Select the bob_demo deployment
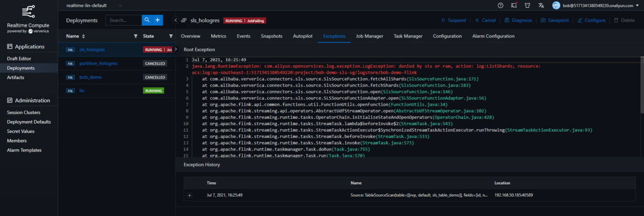 click(90, 77)
